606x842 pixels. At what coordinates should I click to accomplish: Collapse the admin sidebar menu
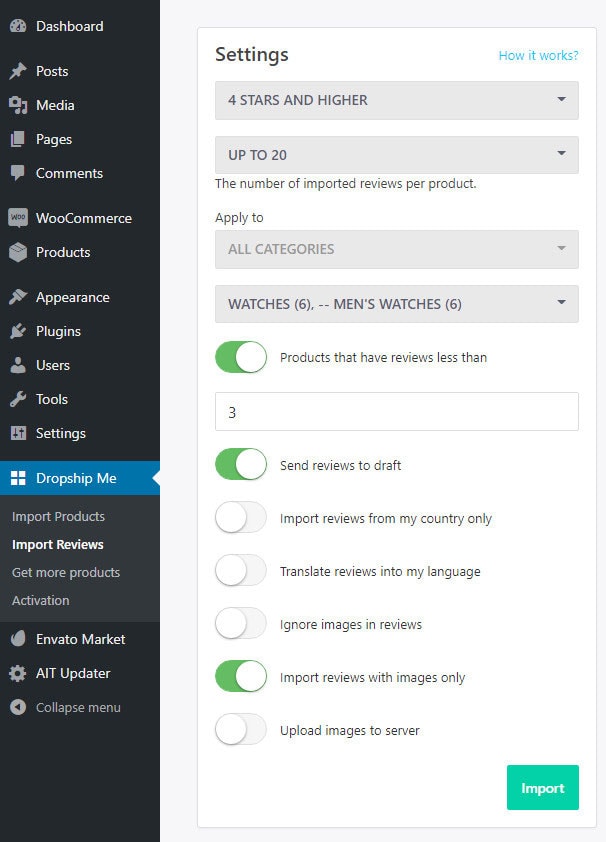[80, 707]
